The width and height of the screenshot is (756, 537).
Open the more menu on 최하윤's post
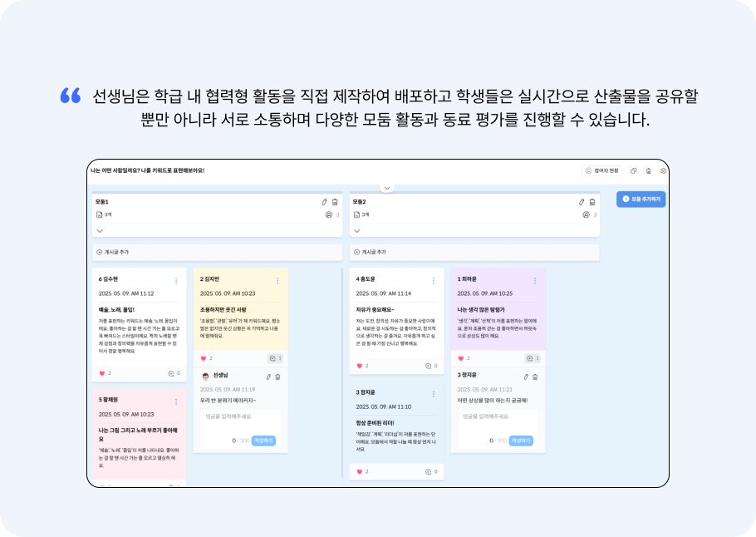click(x=535, y=281)
